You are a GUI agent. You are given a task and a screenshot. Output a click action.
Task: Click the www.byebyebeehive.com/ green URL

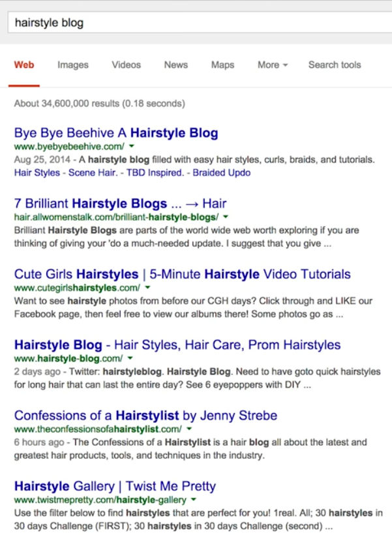69,146
